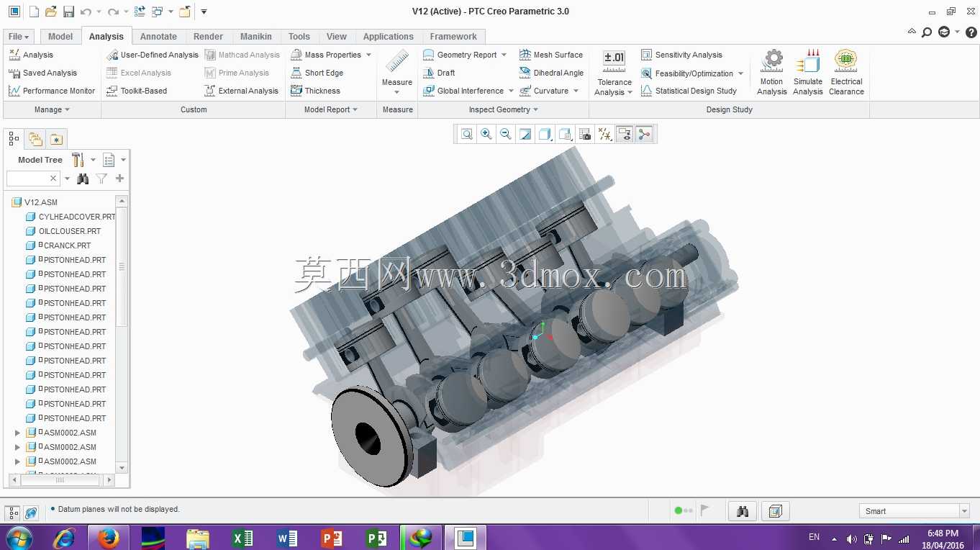Click the Repaint icon in graphics toolbar
Screen dimensions: 980x550
(x=525, y=134)
